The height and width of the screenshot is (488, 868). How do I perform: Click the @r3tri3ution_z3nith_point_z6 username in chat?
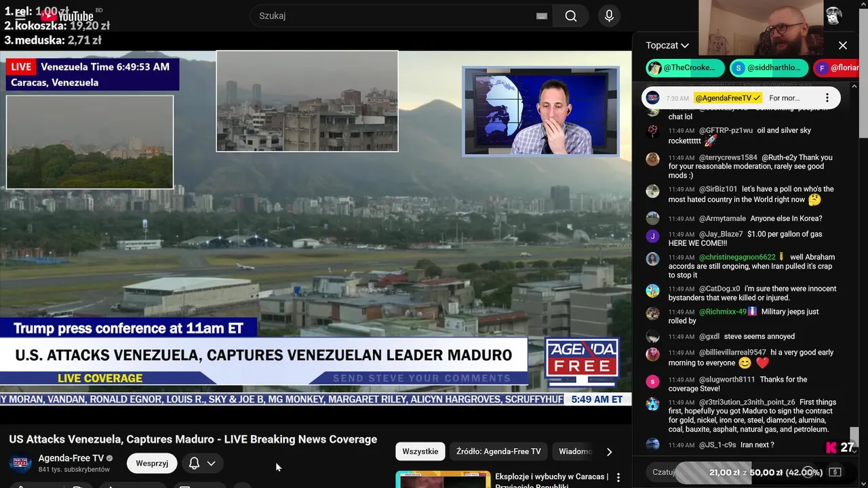747,402
